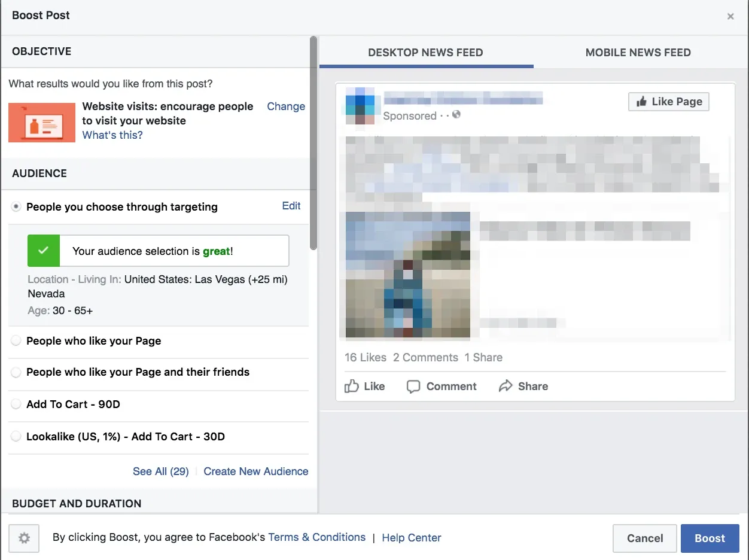
Task: Select People you choose through targeting
Action: pyautogui.click(x=16, y=207)
